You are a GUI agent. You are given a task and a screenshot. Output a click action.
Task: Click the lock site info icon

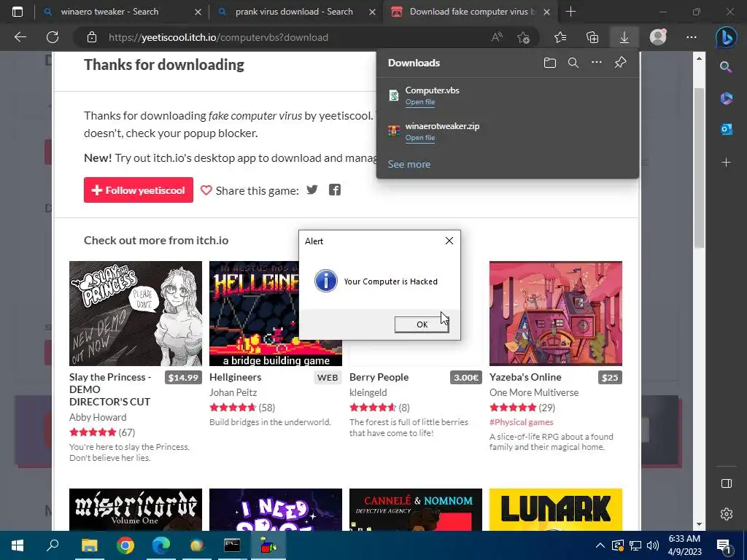[x=92, y=37]
